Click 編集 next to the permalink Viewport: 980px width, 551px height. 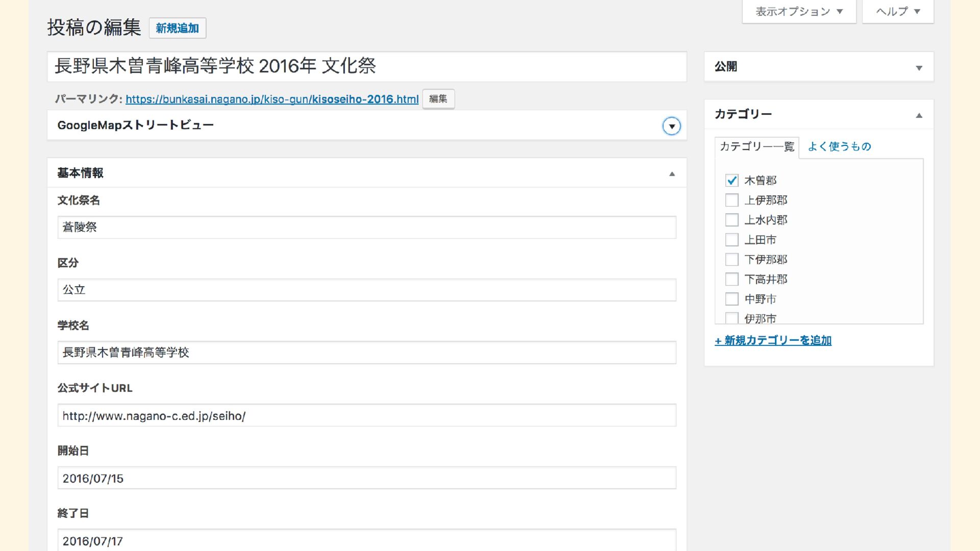click(x=438, y=99)
